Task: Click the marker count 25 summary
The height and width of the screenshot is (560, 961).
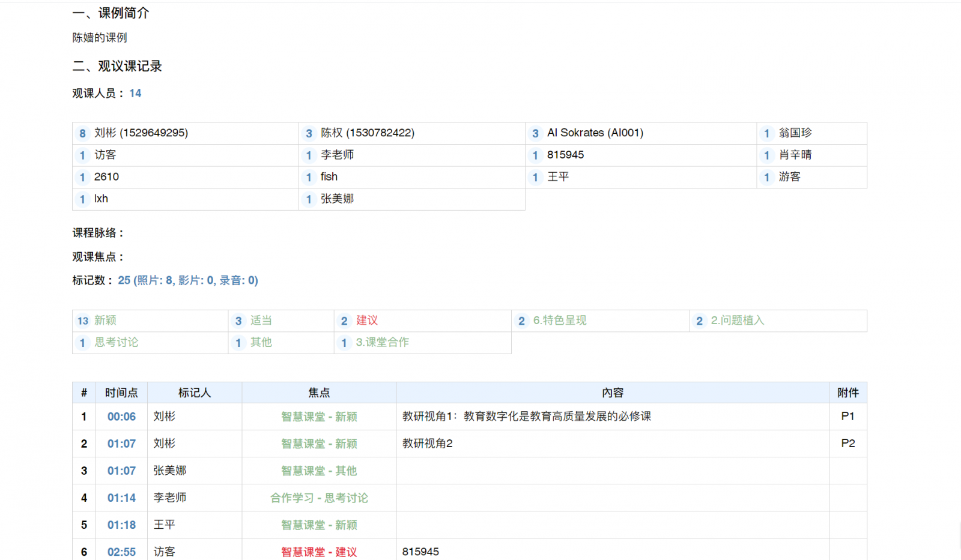Action: 187,280
